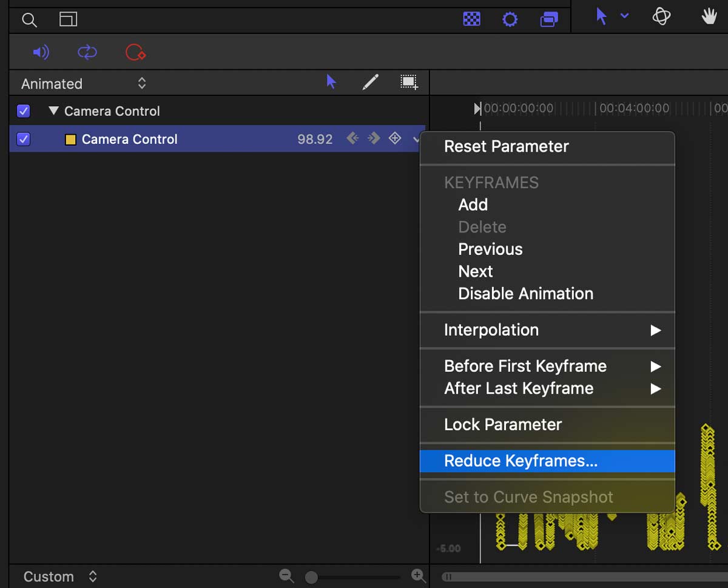Click the zoom in magnifier icon
This screenshot has width=728, height=588.
[x=419, y=576]
